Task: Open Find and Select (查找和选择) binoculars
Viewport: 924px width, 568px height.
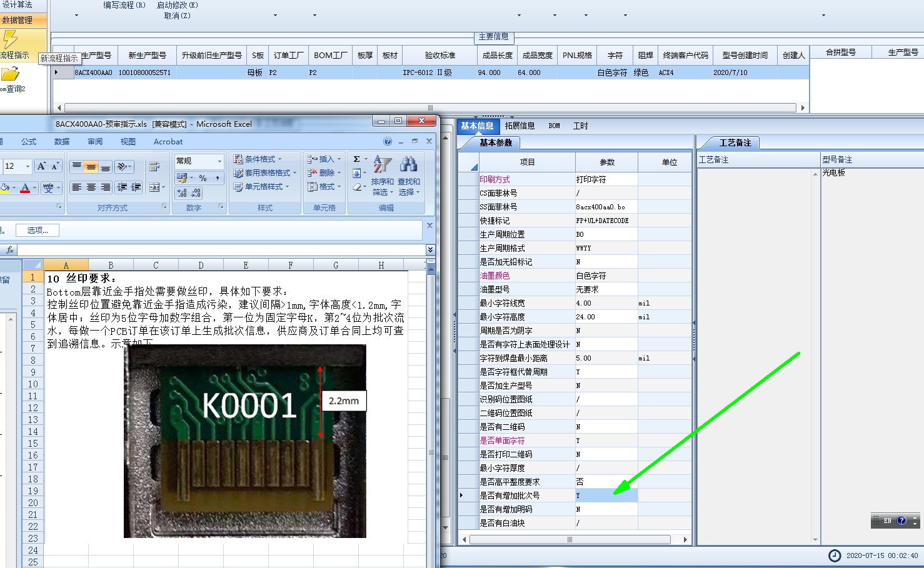Action: point(409,176)
